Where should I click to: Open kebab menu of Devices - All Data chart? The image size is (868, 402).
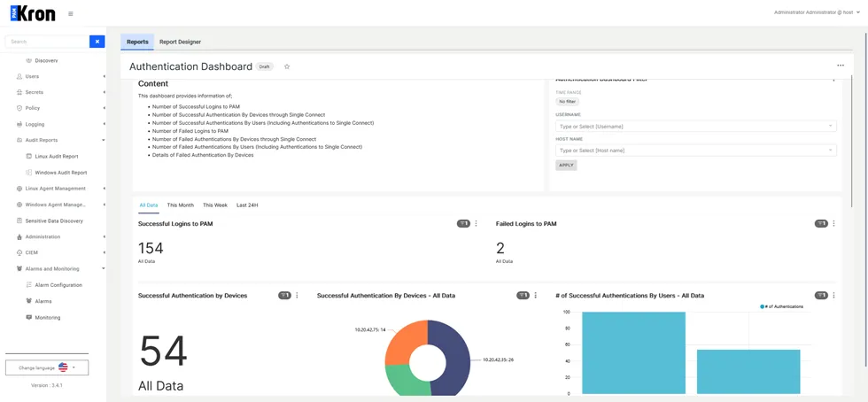535,296
